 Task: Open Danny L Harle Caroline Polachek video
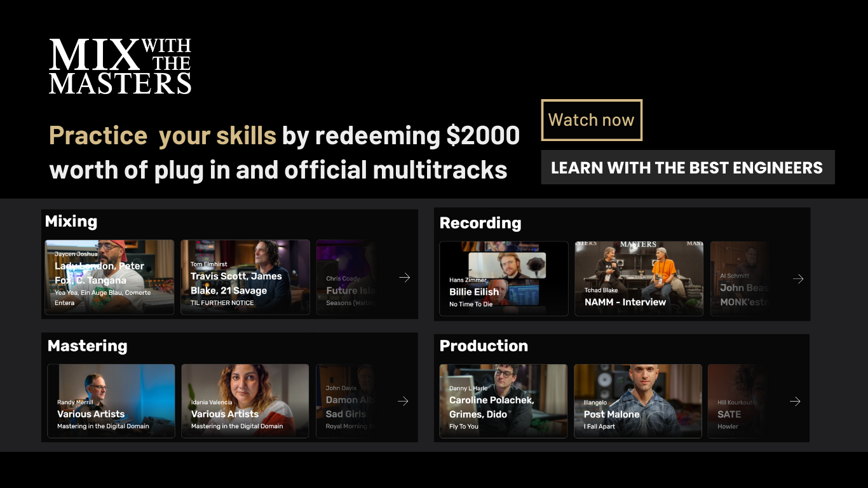click(x=503, y=401)
